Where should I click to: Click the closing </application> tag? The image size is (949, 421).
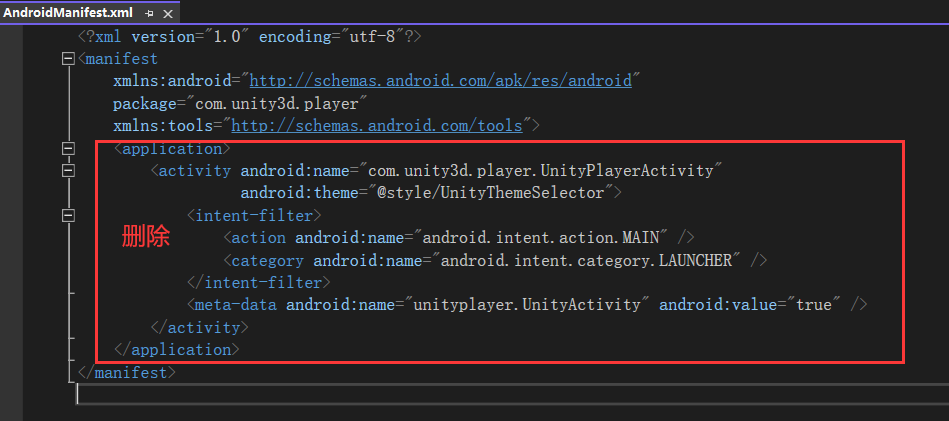coord(177,350)
